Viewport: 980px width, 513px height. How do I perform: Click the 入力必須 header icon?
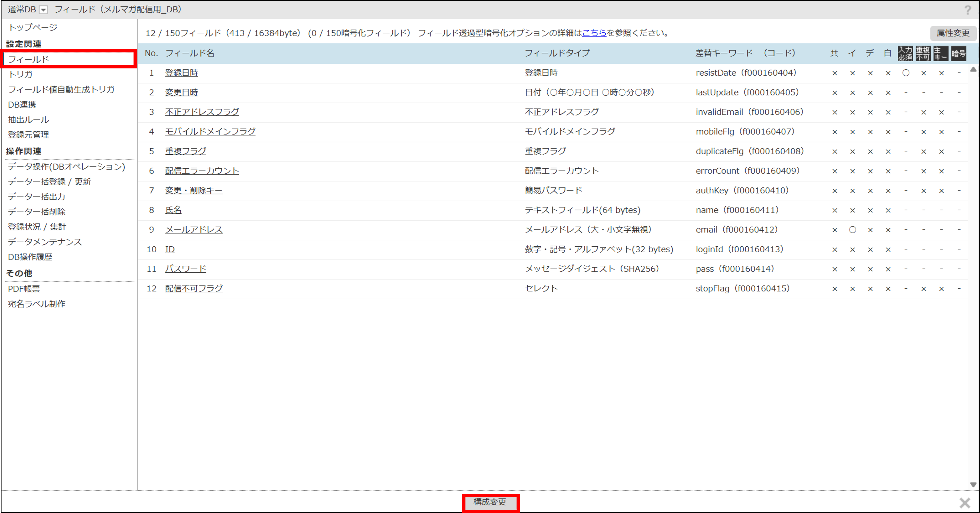click(x=905, y=53)
